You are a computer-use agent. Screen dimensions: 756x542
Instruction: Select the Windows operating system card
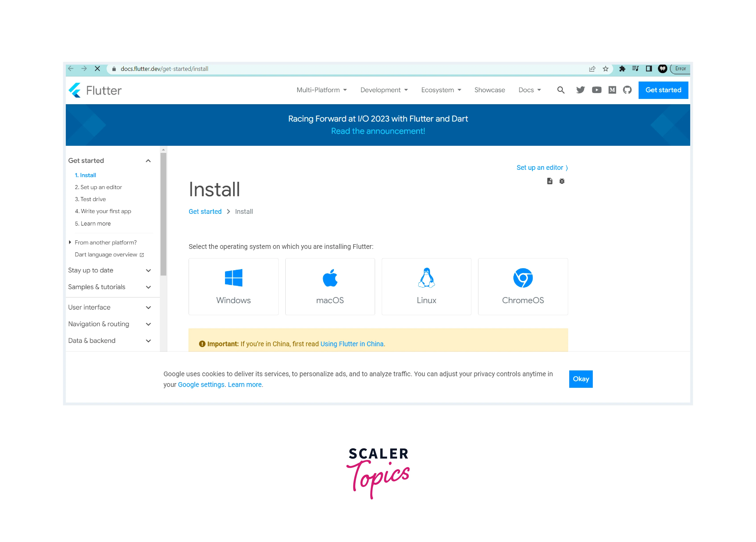[233, 286]
